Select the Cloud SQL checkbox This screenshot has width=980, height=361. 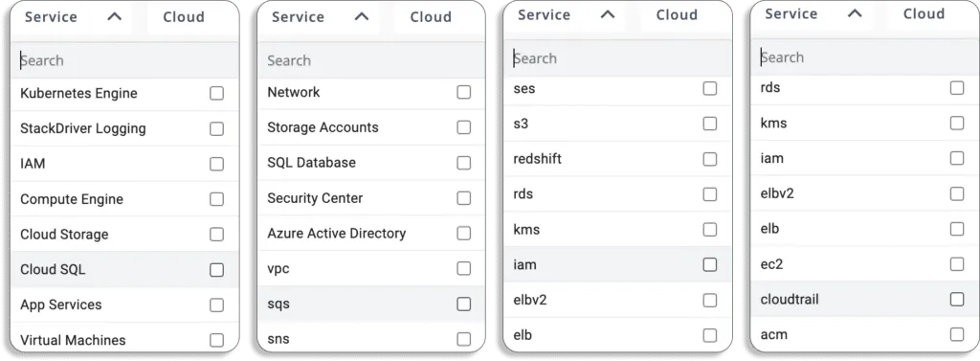[x=216, y=270]
